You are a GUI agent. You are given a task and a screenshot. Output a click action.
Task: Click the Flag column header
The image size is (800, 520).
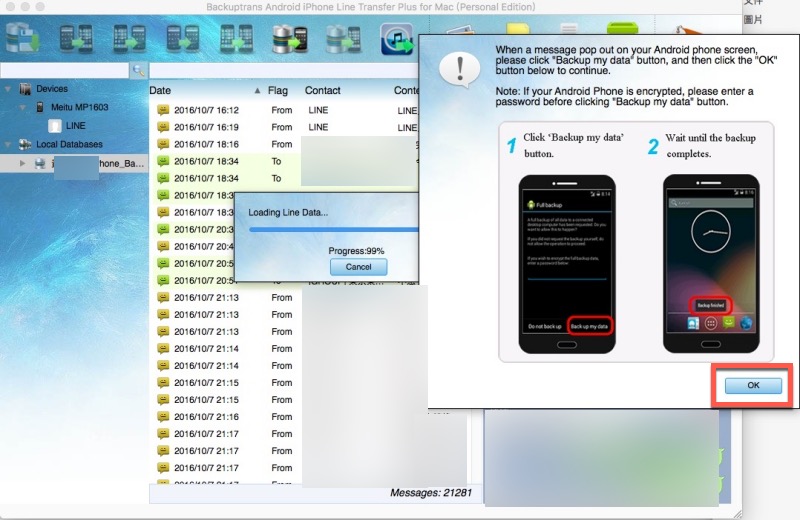click(278, 90)
